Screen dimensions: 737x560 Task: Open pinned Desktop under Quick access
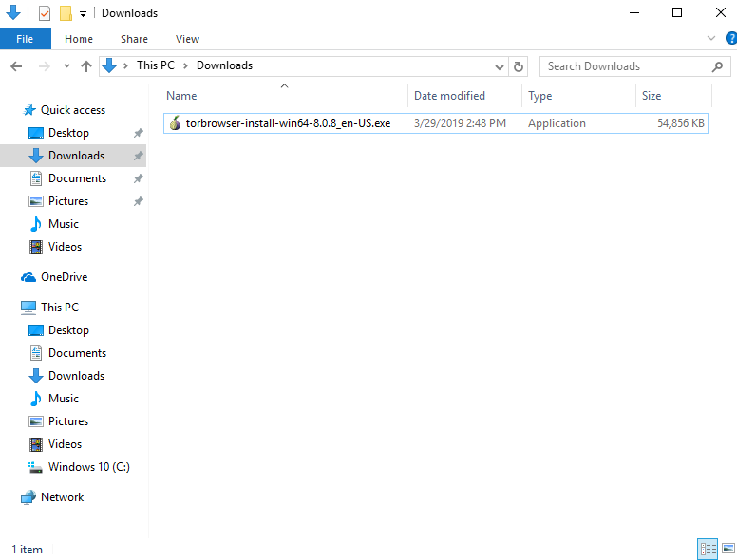point(68,133)
